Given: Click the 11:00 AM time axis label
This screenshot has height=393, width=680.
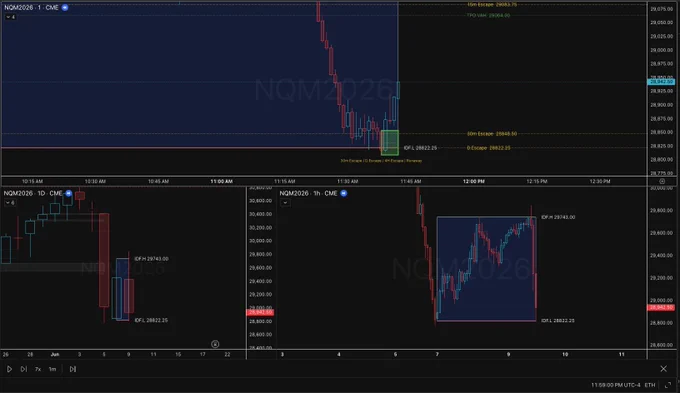Looking at the screenshot, I should coord(222,181).
